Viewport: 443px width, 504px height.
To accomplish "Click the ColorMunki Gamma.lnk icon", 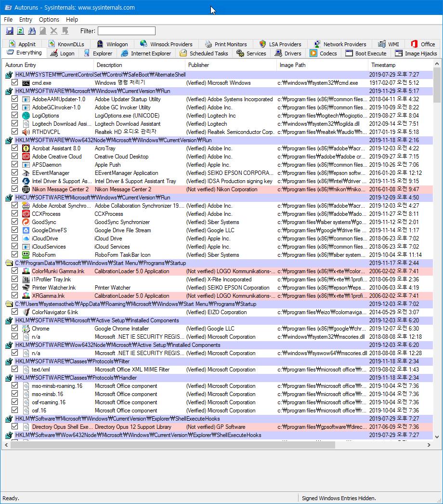I will (x=26, y=271).
